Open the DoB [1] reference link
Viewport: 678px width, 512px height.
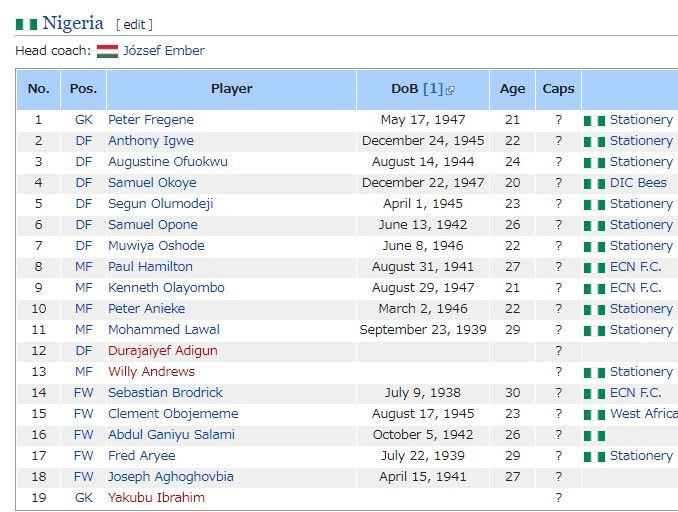pos(433,89)
